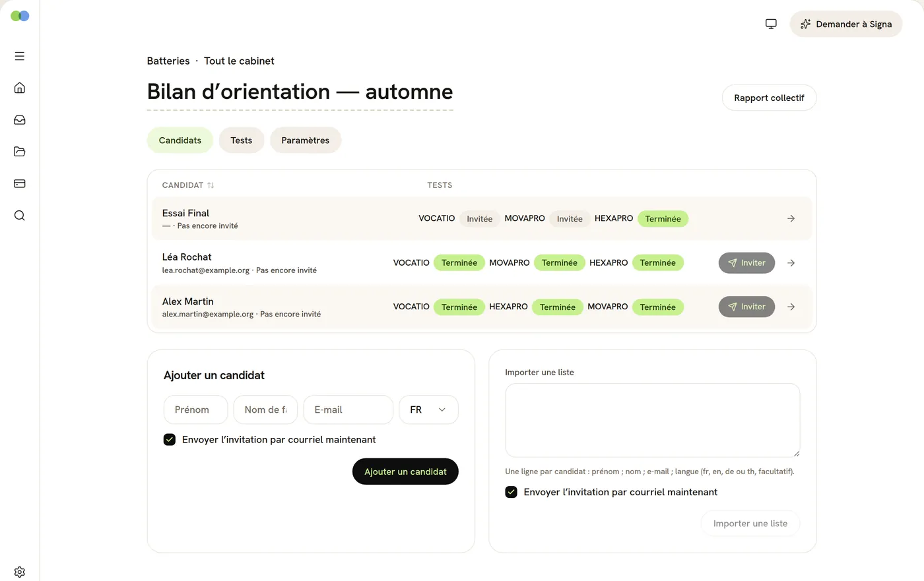924x581 pixels.
Task: Click the TESTS column header
Action: click(x=440, y=185)
